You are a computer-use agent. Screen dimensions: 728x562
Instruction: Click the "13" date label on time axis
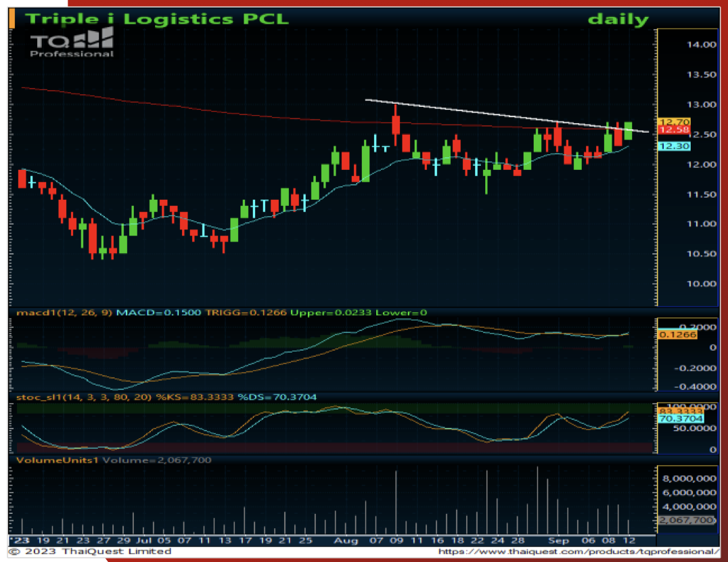pyautogui.click(x=225, y=540)
